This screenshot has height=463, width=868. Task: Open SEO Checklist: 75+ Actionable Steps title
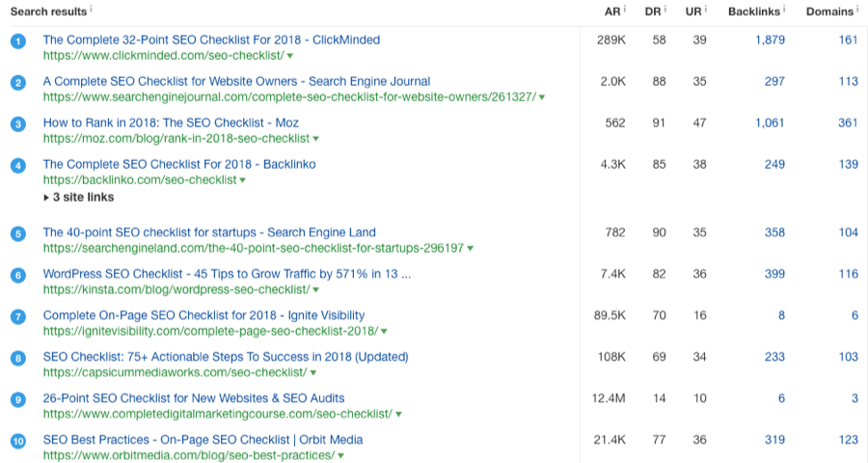coord(226,357)
